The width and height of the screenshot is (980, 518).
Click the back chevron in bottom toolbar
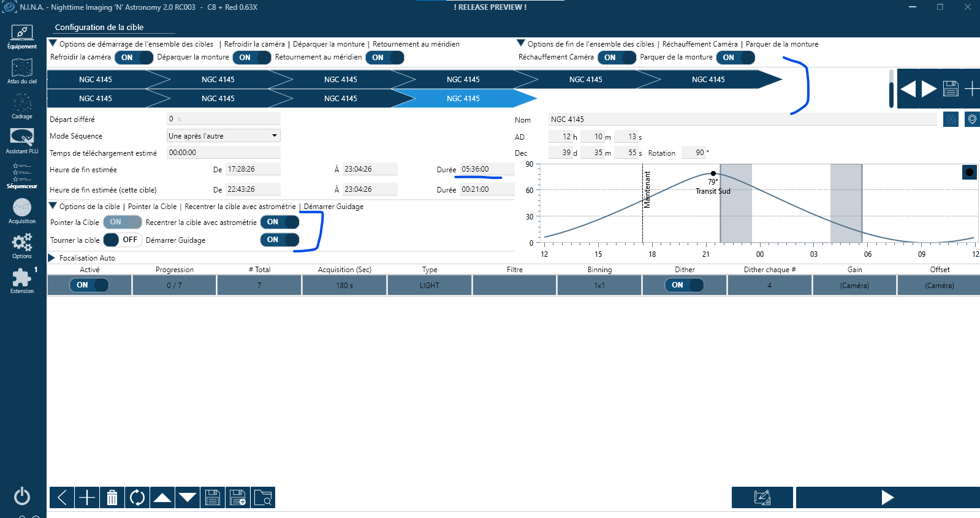pos(62,498)
